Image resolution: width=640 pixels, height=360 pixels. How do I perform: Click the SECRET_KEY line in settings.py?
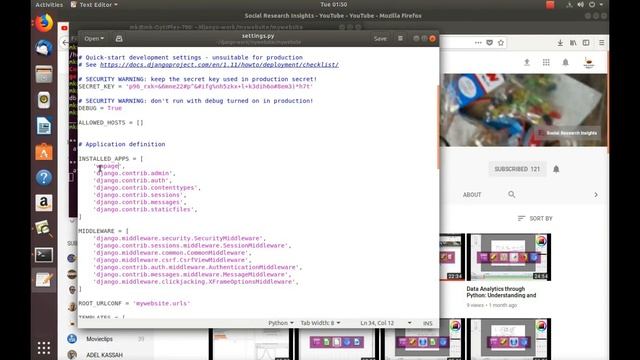tap(196, 86)
